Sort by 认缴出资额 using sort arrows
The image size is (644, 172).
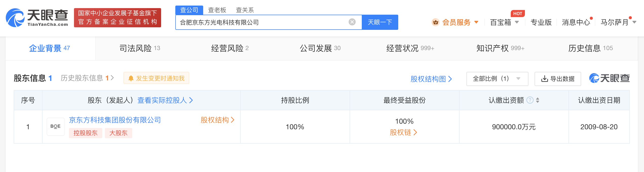point(538,100)
